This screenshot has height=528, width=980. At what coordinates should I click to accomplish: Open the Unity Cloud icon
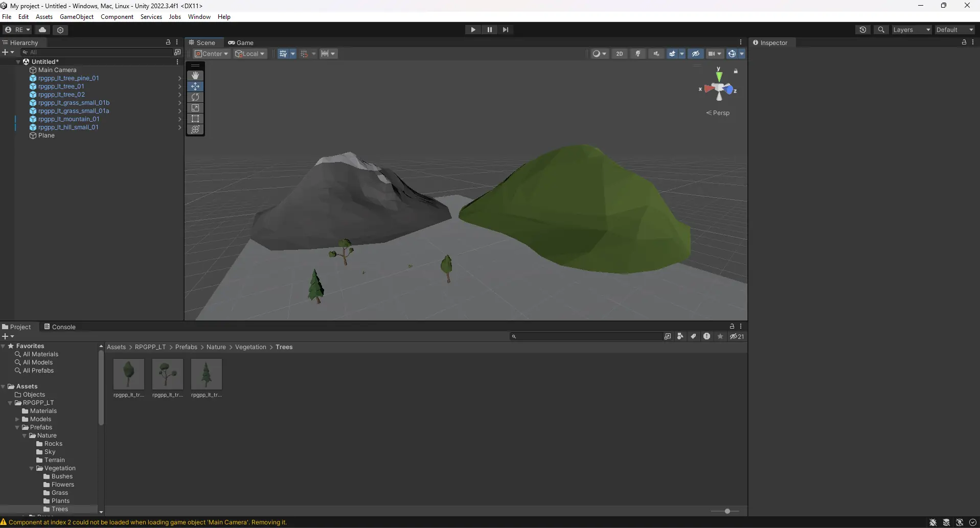click(x=42, y=30)
